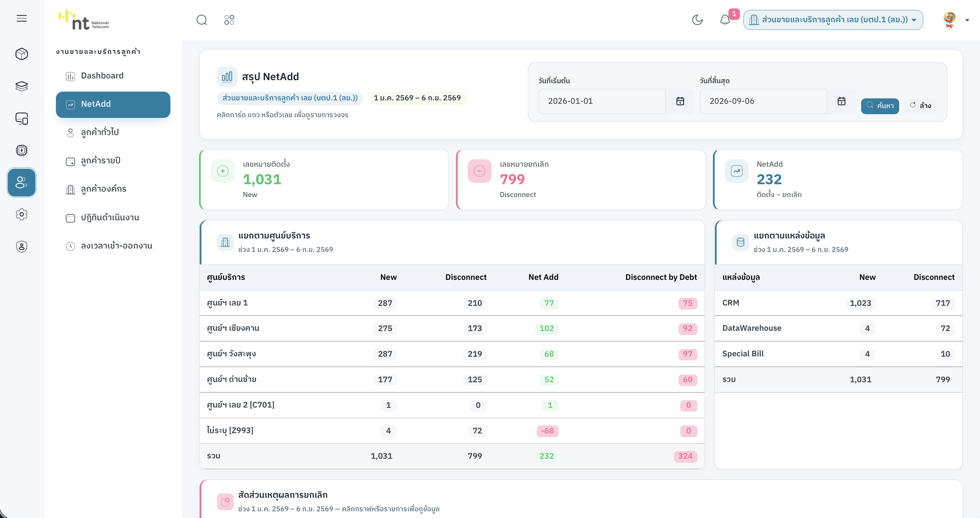Click DataWarehouse Disconnect value 72
The width and height of the screenshot is (980, 518).
coord(945,328)
